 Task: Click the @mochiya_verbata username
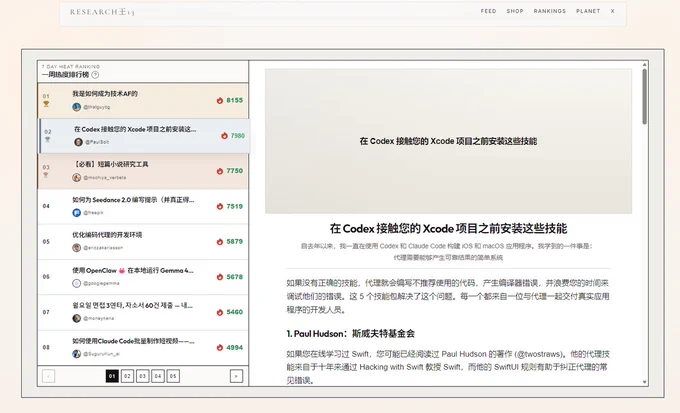point(105,177)
